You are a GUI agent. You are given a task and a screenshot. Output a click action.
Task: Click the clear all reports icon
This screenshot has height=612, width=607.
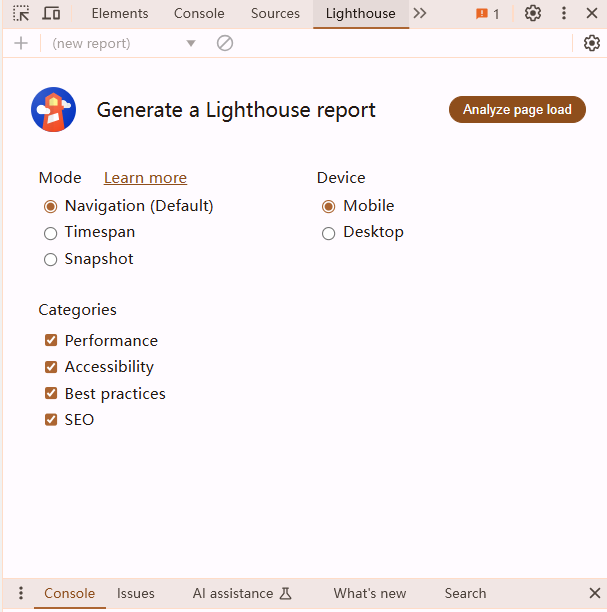[225, 43]
